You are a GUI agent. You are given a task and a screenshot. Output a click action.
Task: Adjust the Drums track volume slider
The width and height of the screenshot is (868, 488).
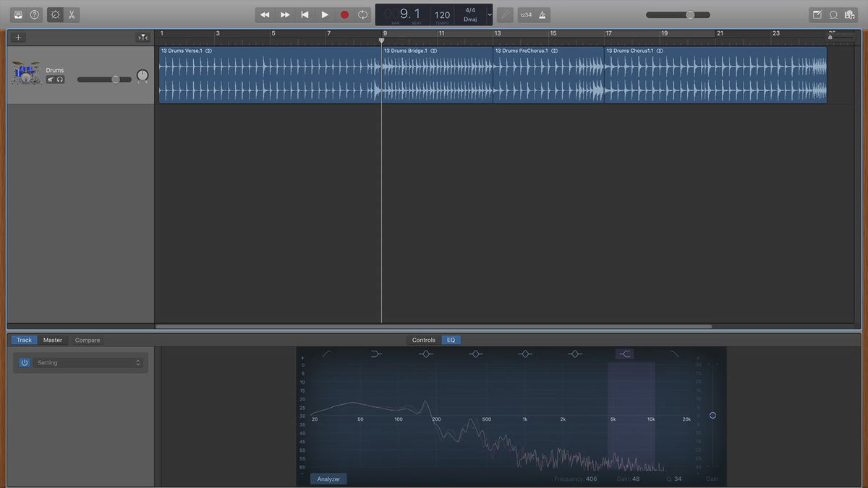[x=115, y=80]
